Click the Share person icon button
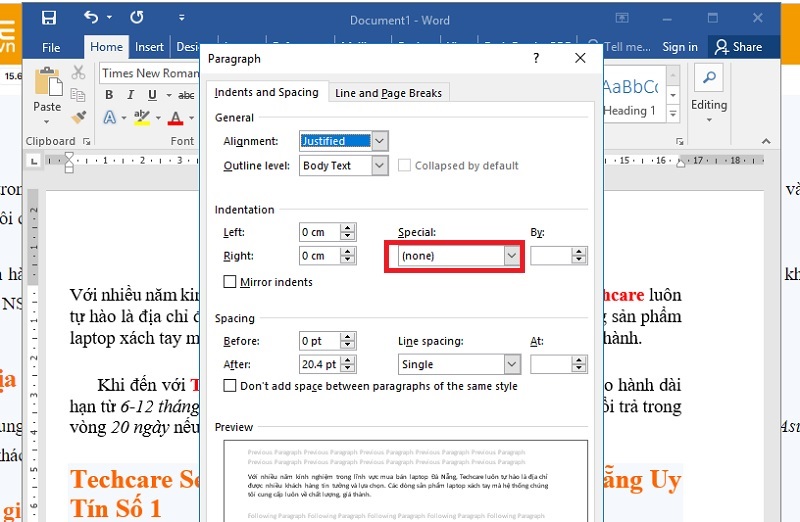The height and width of the screenshot is (522, 800). 738,47
